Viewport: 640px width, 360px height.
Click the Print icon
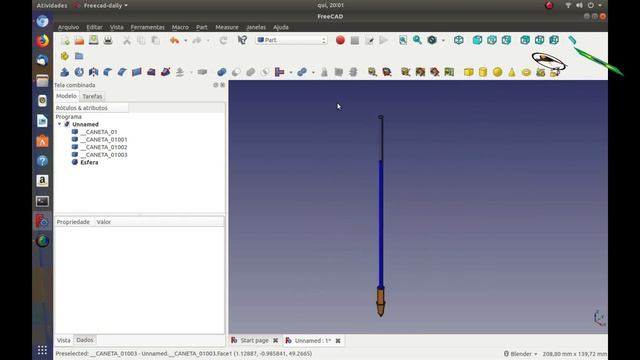(108, 40)
